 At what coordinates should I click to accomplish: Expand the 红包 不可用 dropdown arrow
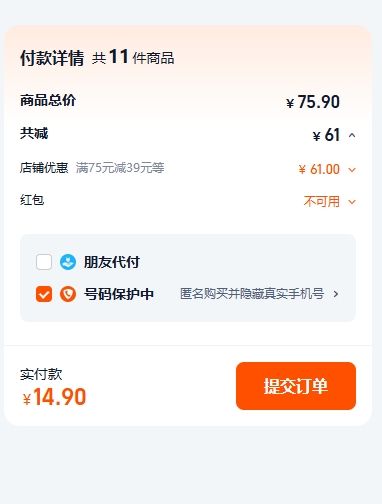point(352,202)
